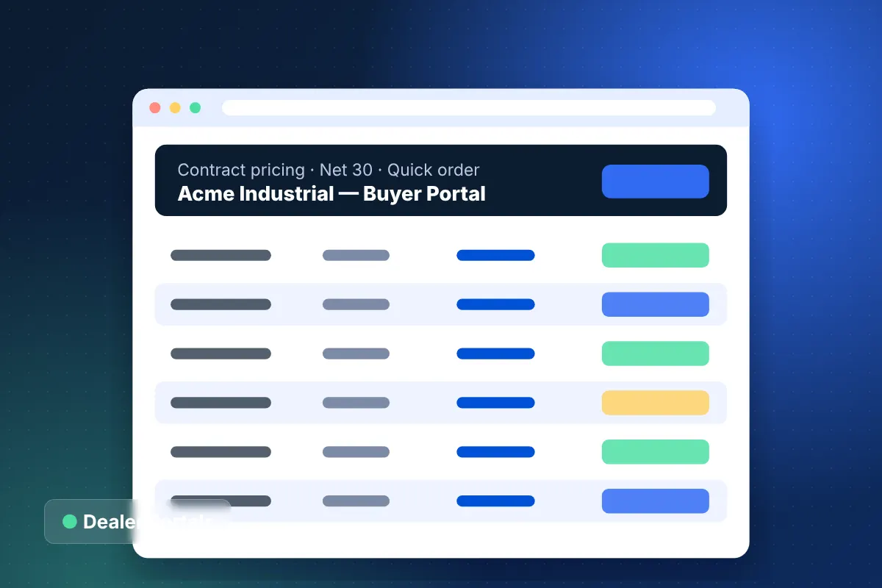Click the blue status pill in the second row
The image size is (882, 588).
point(656,304)
